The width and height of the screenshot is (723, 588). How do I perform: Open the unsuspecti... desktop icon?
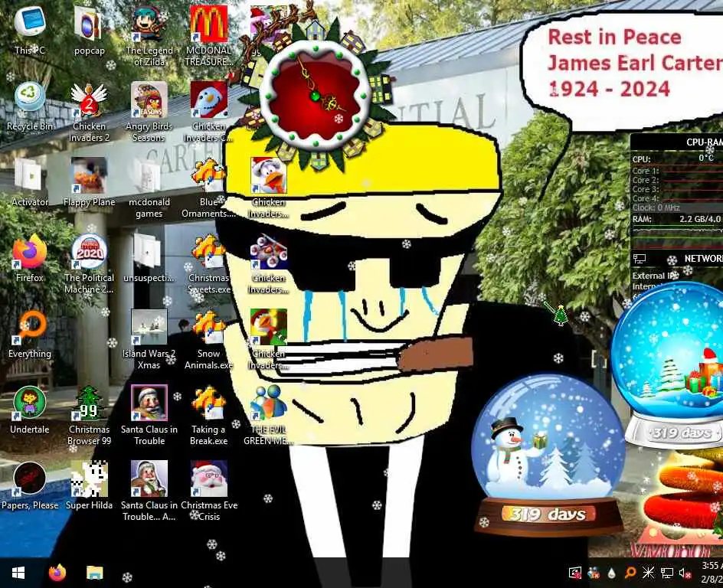(149, 258)
